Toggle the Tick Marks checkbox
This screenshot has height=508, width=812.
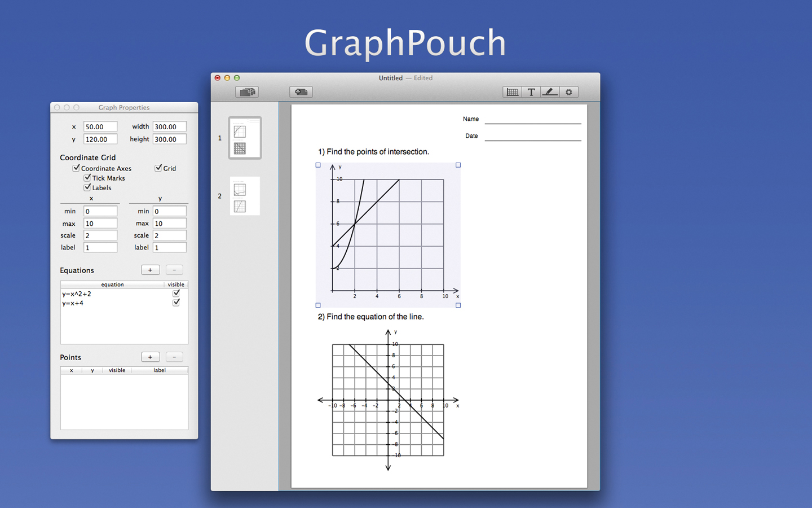[x=87, y=178]
